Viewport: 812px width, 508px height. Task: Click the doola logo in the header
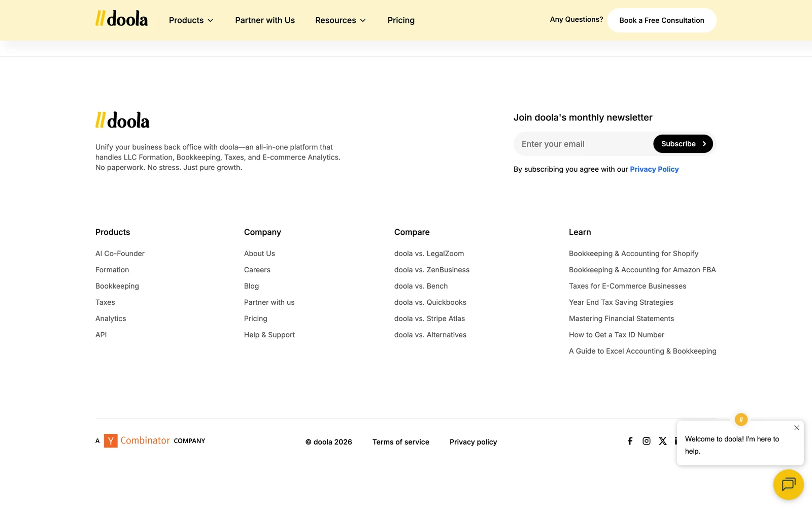pos(122,19)
